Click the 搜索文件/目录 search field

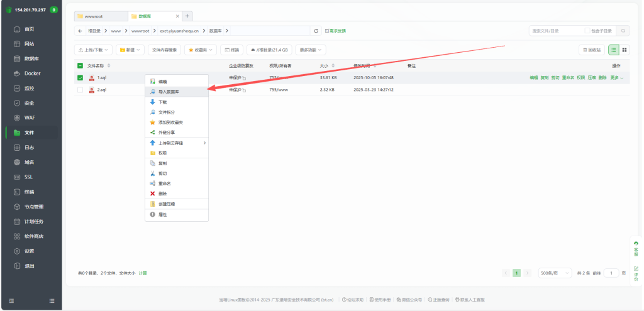[x=555, y=30]
